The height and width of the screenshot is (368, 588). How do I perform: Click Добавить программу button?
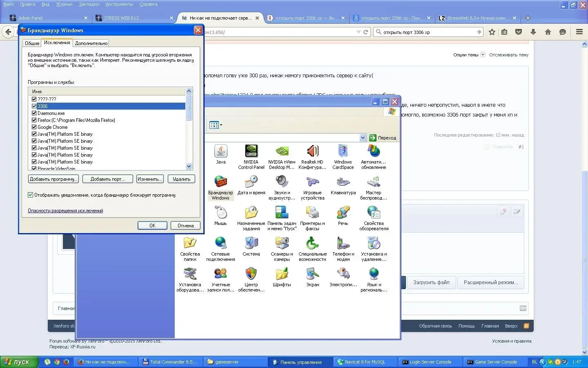coord(53,179)
